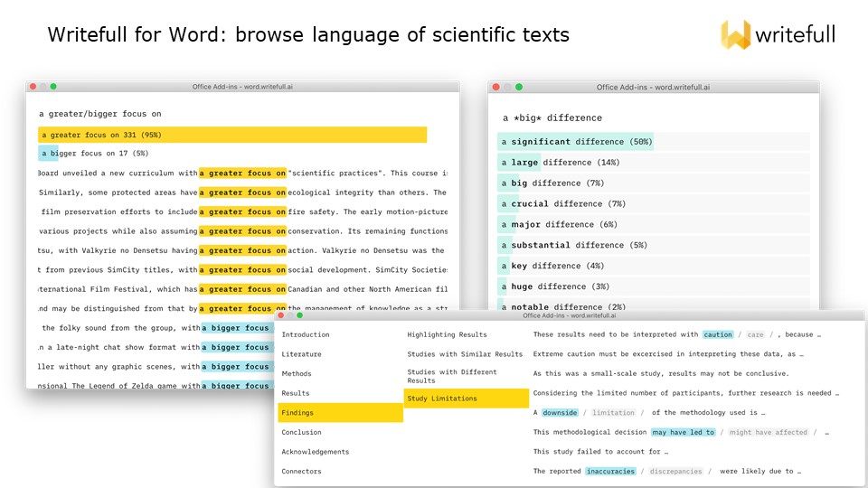Select sentence 'Extreme caution must be excercised'
Screen dimensions: 868x488
coord(668,354)
